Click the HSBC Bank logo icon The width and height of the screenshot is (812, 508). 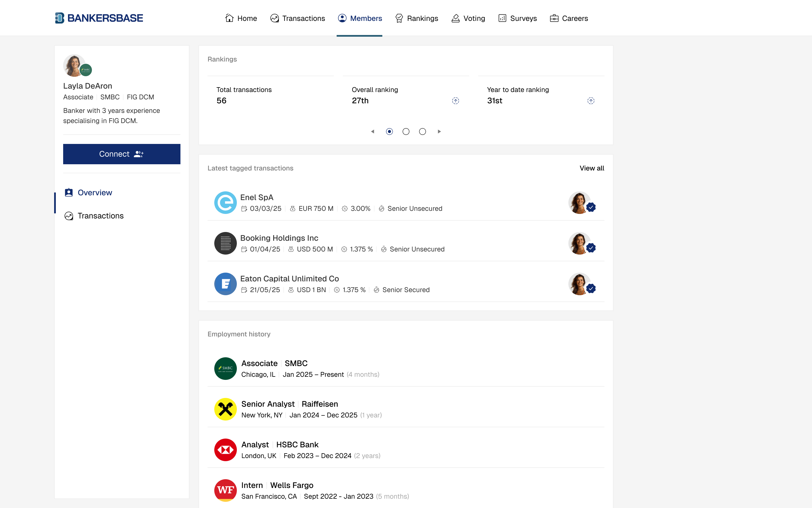click(x=226, y=450)
